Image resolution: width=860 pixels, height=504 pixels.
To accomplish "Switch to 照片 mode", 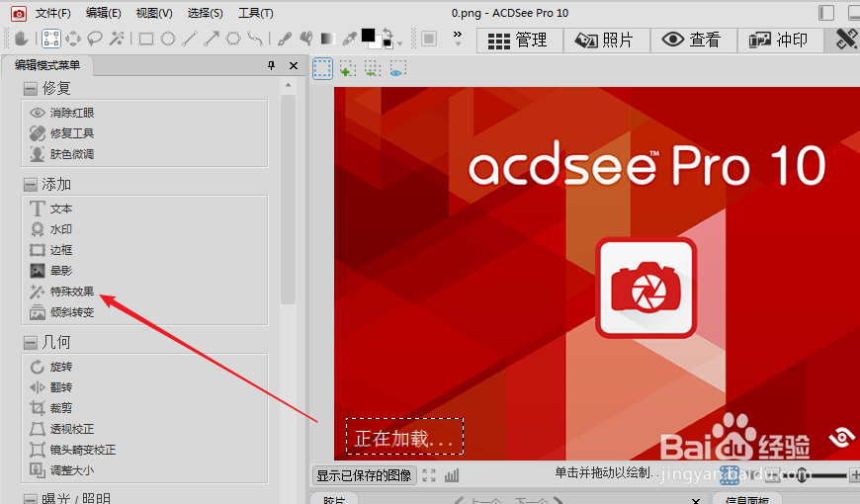I will click(607, 41).
